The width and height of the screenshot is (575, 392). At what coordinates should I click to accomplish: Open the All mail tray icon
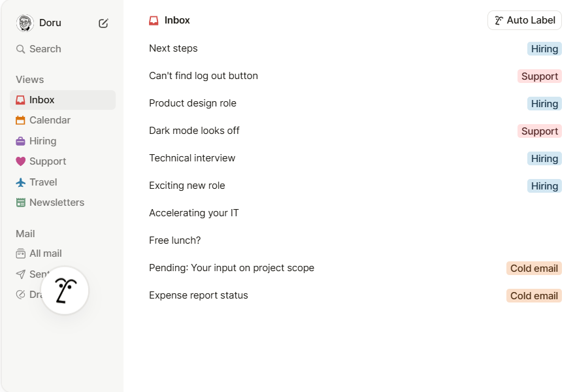click(x=20, y=253)
